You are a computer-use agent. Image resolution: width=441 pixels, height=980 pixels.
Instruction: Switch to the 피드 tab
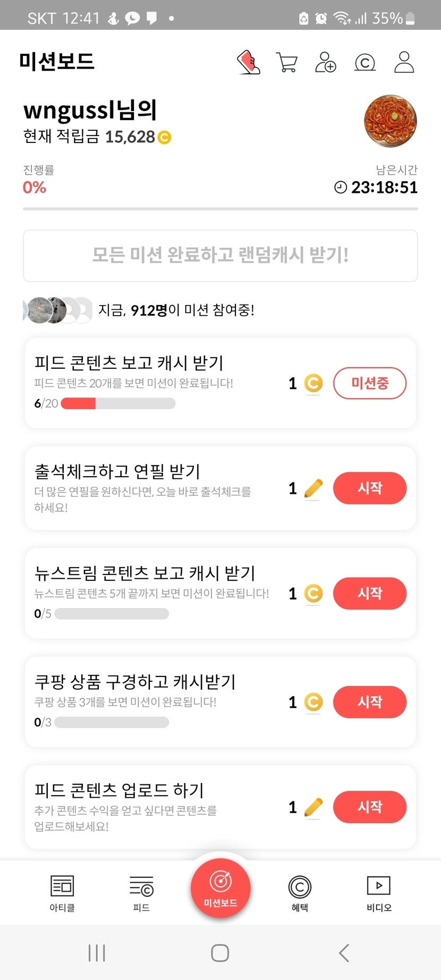tap(141, 893)
